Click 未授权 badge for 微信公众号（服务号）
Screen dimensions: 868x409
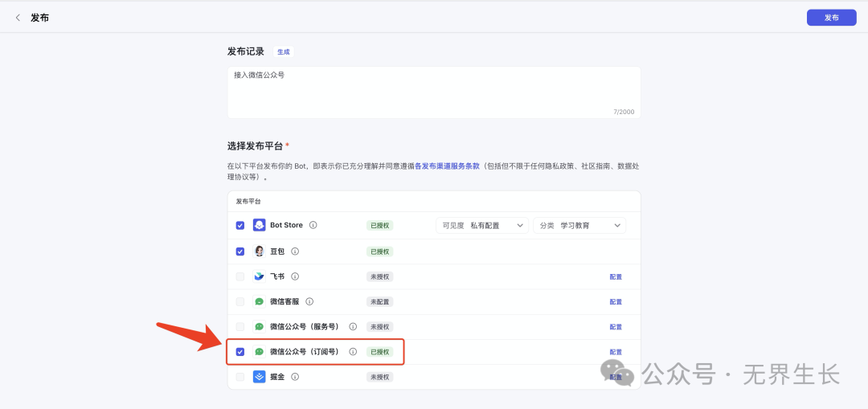point(379,326)
